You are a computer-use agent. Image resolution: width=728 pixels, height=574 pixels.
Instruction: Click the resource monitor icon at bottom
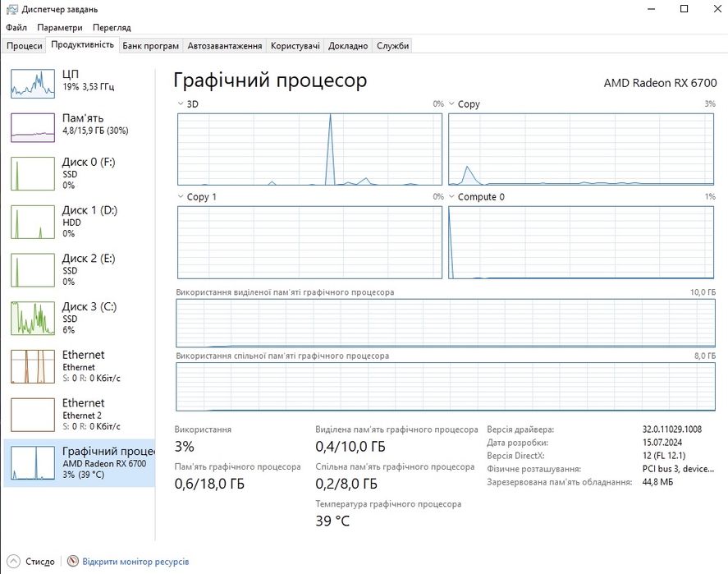[x=73, y=562]
